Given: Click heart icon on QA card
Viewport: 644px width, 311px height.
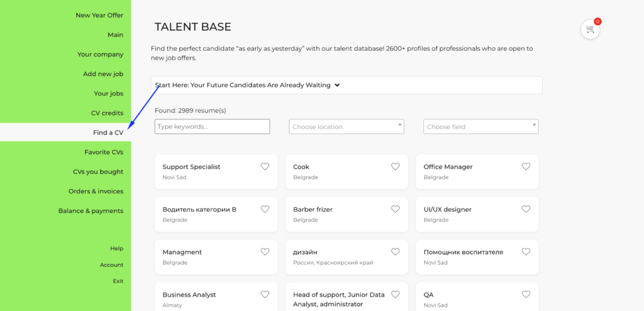Looking at the screenshot, I should [x=526, y=294].
